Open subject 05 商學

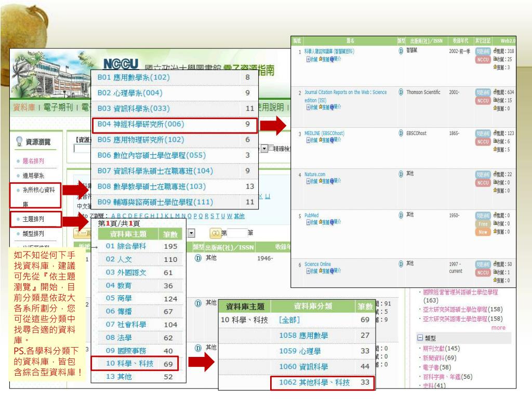119,299
